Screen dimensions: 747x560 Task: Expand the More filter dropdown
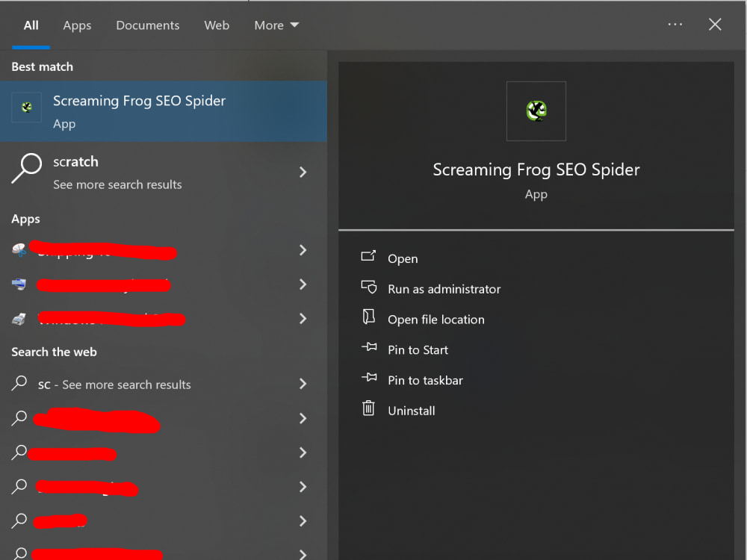point(276,25)
